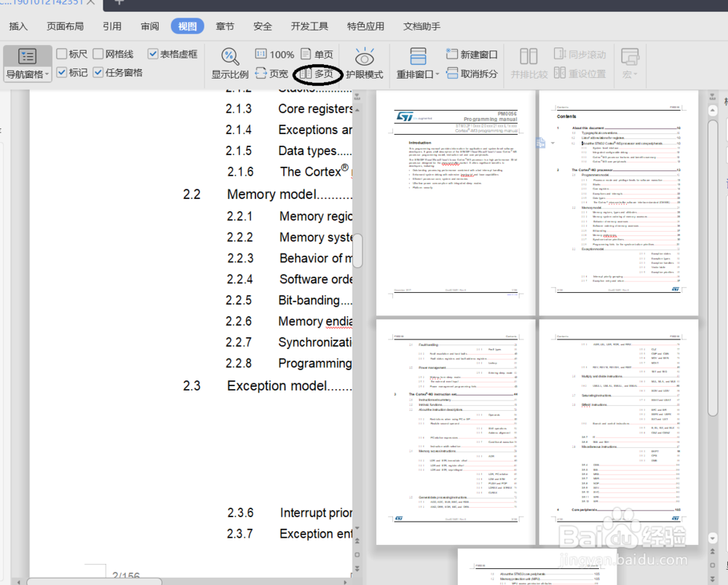Click TOC entry 2.1.5 Data types
This screenshot has height=585, width=728.
pyautogui.click(x=289, y=151)
